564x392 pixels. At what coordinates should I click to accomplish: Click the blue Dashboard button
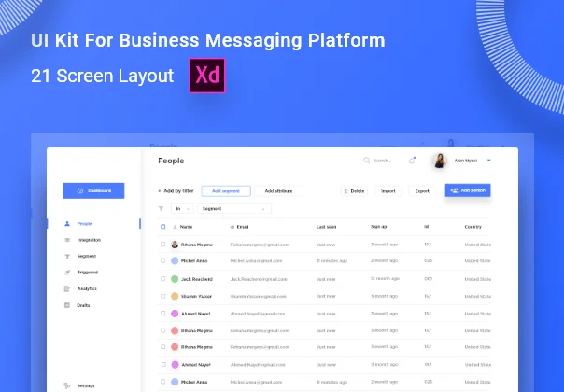(x=93, y=190)
